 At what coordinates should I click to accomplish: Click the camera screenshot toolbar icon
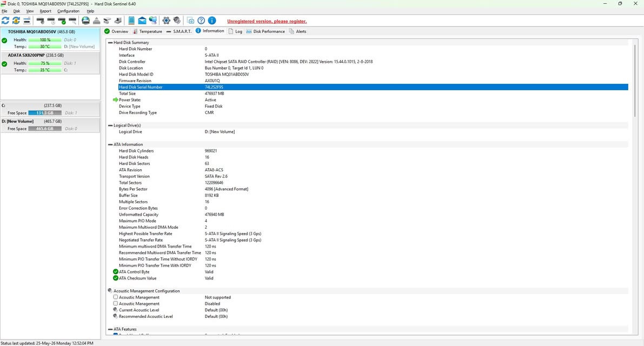190,21
